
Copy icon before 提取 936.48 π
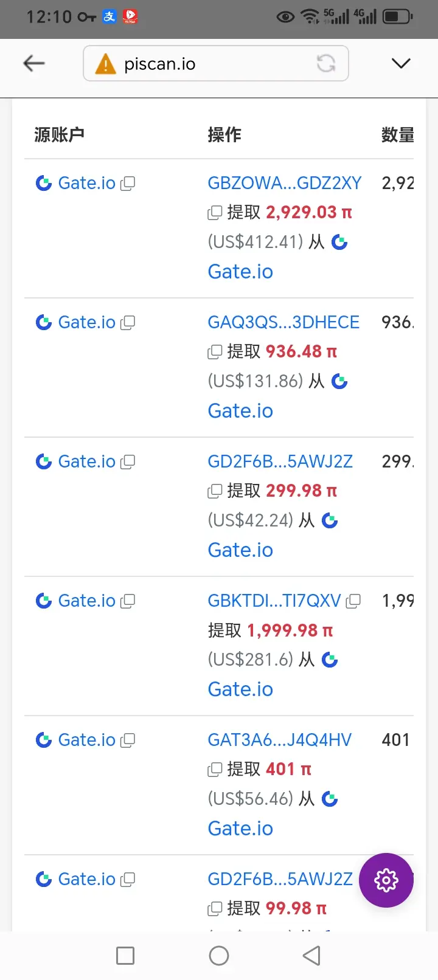215,352
